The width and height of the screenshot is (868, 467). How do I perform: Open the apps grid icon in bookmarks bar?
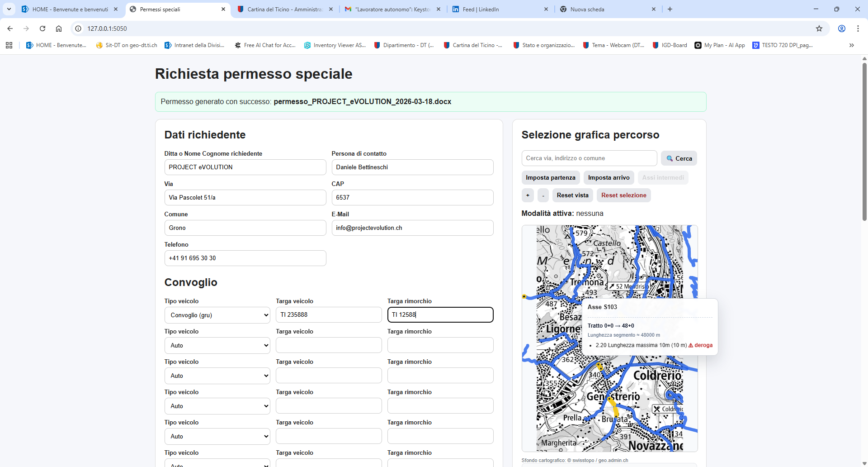(x=9, y=45)
